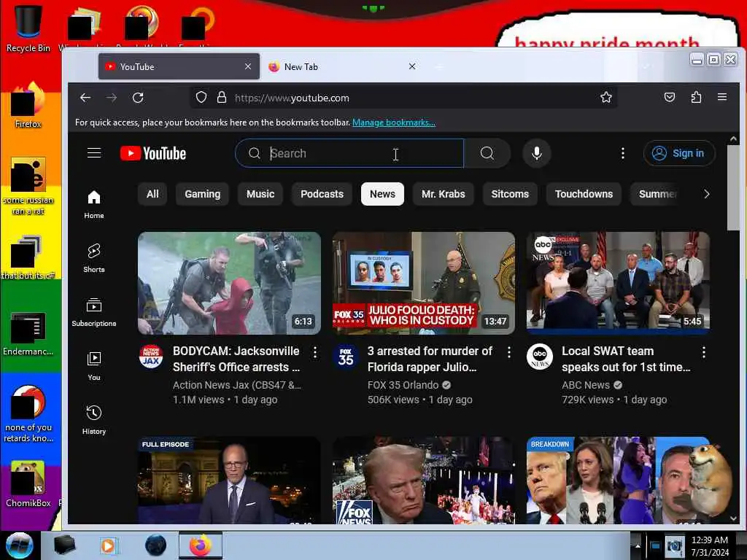Open the FOX 35 Orlando channel link
Screen dimensions: 747x560
point(403,385)
